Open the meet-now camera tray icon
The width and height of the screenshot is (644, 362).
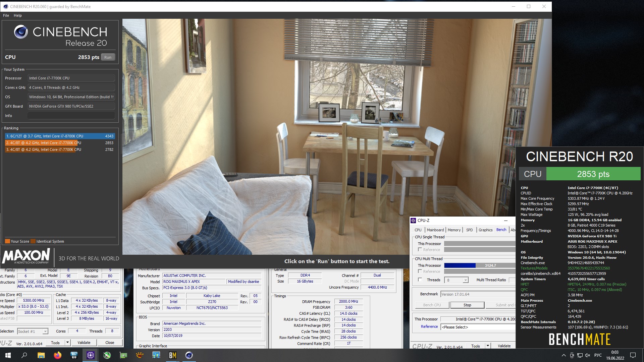pyautogui.click(x=572, y=355)
